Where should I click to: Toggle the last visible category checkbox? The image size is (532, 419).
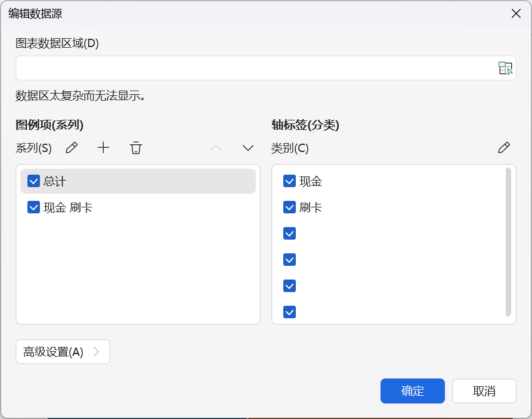(289, 312)
